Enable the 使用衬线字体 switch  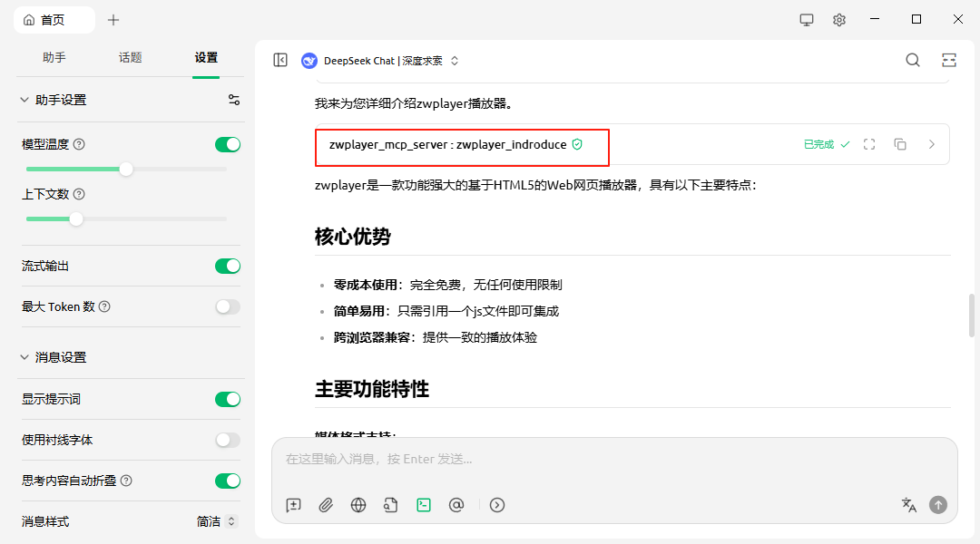click(x=228, y=440)
